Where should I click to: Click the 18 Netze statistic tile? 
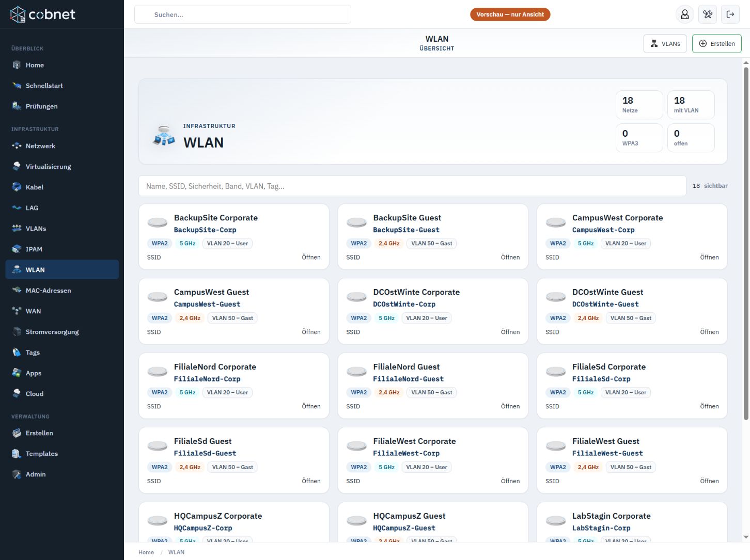point(639,105)
